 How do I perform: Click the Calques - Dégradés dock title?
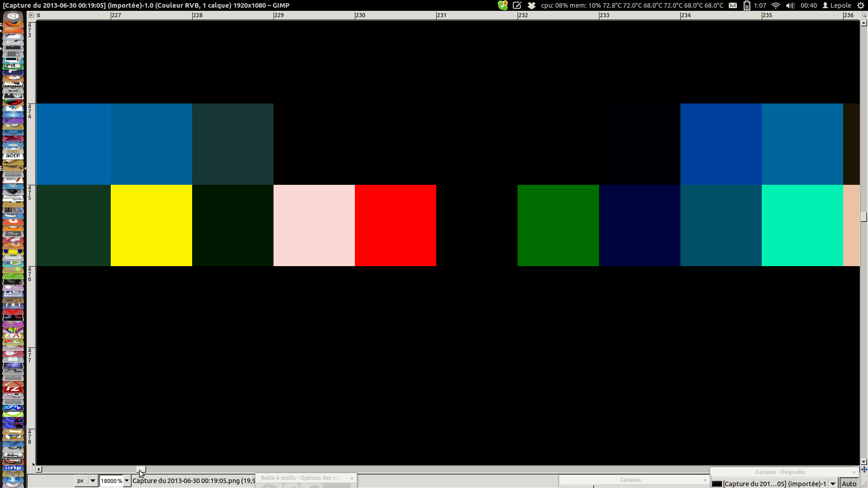[x=780, y=472]
